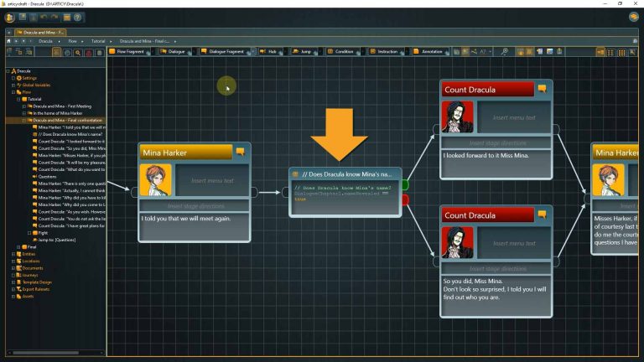This screenshot has height=362, width=644.
Task: Click Mina Harker portrait thumbnail in left node
Action: (x=156, y=180)
